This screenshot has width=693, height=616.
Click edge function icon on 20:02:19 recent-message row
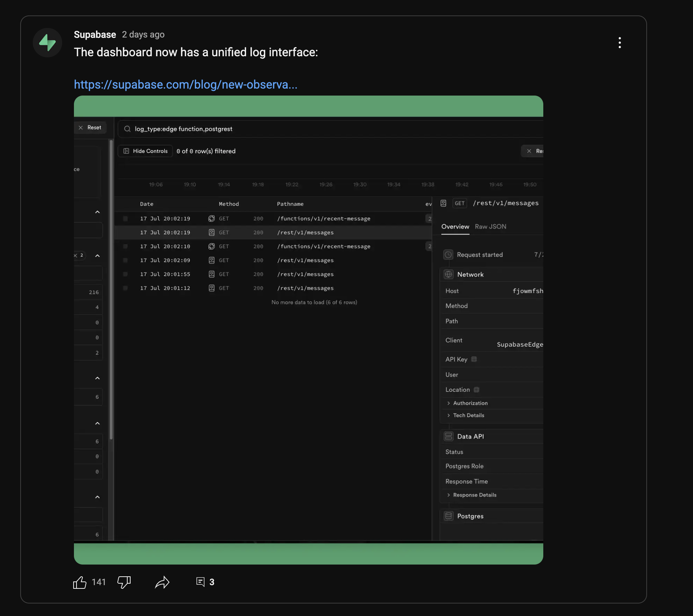212,219
